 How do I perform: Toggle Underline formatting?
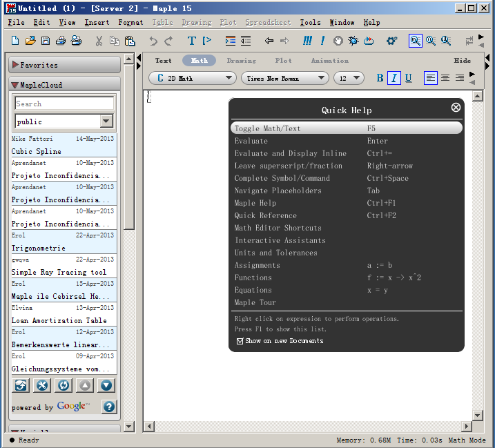pyautogui.click(x=408, y=78)
